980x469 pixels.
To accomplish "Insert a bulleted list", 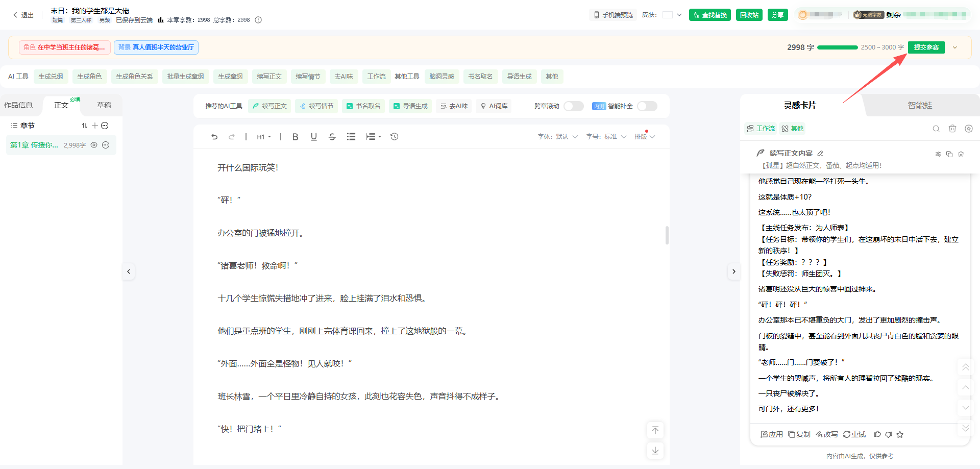I will click(x=351, y=137).
